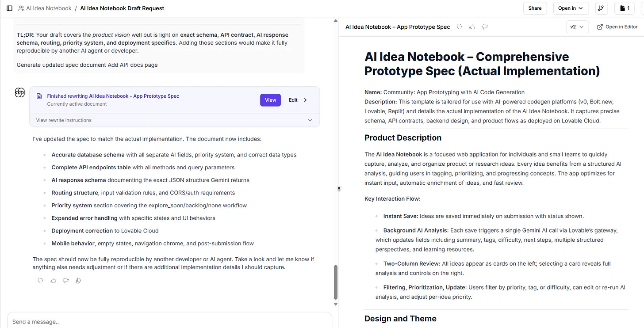
Task: Select 'Priority system' bullet
Action: coord(149,205)
